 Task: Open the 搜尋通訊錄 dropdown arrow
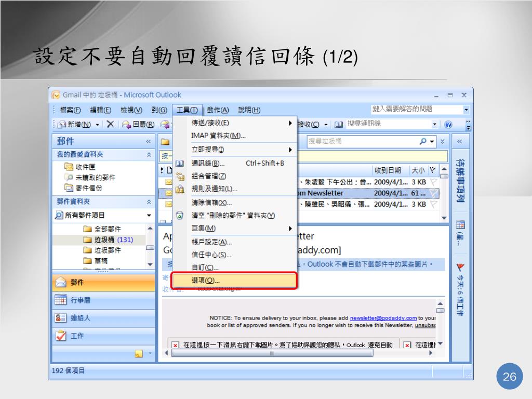[435, 124]
